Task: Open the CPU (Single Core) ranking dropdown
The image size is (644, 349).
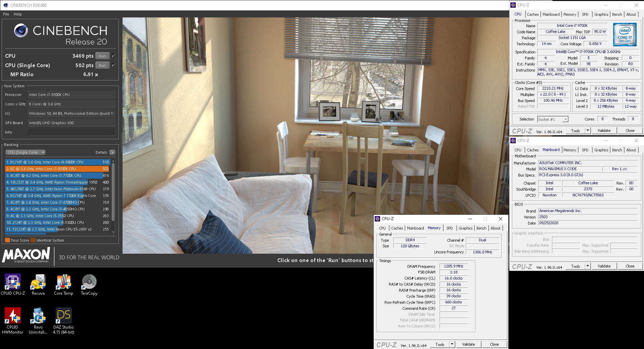Action: [26, 152]
